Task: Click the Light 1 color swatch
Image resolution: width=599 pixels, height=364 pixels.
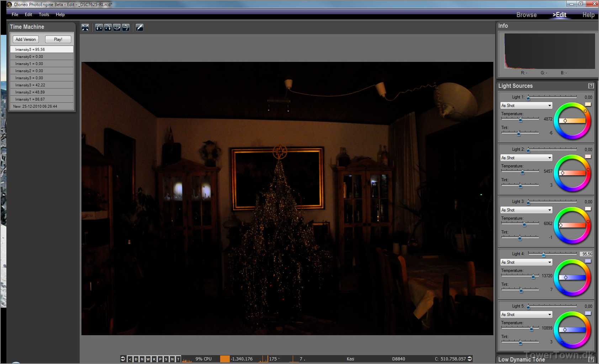Action: coord(588,104)
